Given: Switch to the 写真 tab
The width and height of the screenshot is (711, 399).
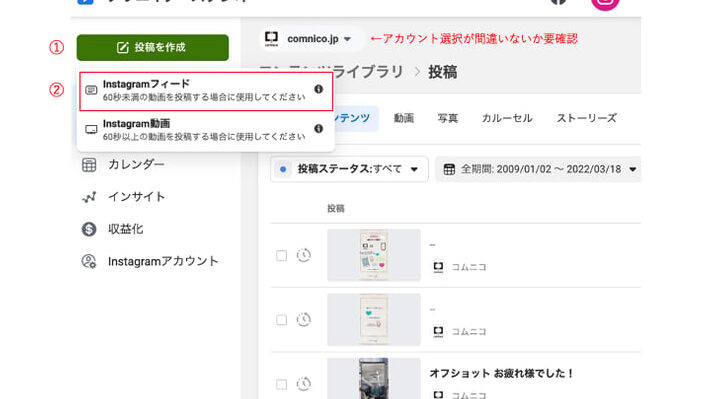Looking at the screenshot, I should [x=448, y=118].
